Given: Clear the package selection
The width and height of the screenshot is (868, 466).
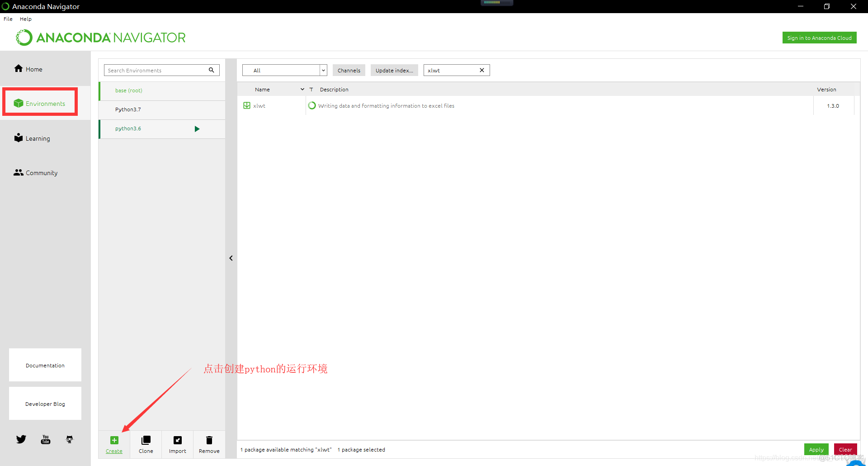Looking at the screenshot, I should click(845, 449).
